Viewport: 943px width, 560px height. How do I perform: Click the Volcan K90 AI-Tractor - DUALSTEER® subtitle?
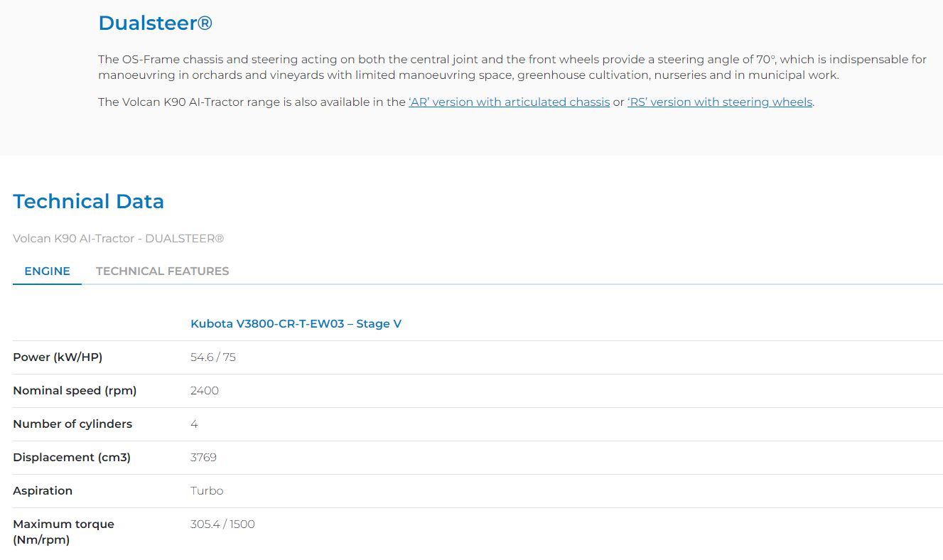(x=118, y=239)
